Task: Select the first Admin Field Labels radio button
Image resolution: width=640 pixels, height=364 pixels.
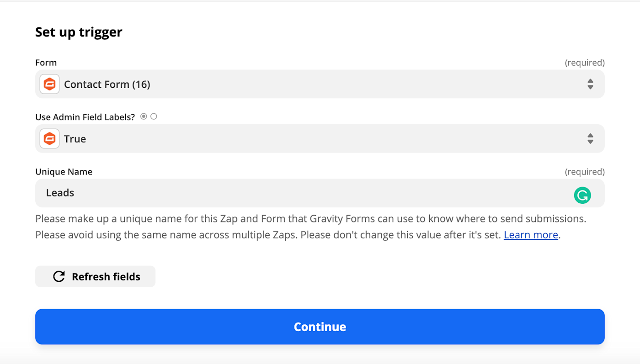Action: point(144,116)
